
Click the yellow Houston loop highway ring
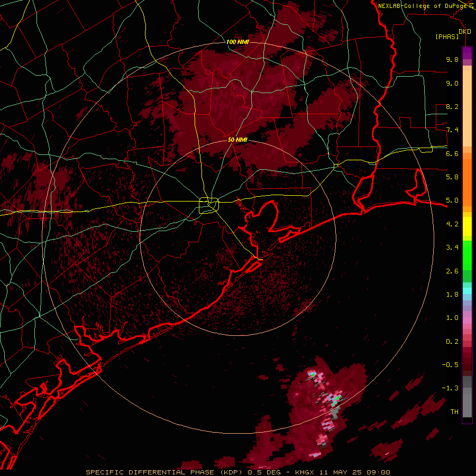click(x=209, y=206)
